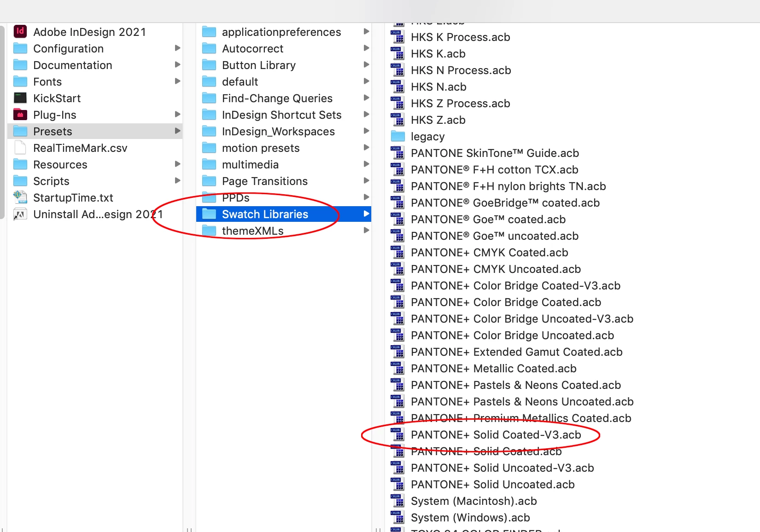Click the PANTONE+ Solid Coated-V3.acb file icon
This screenshot has width=760, height=532.
coord(398,435)
